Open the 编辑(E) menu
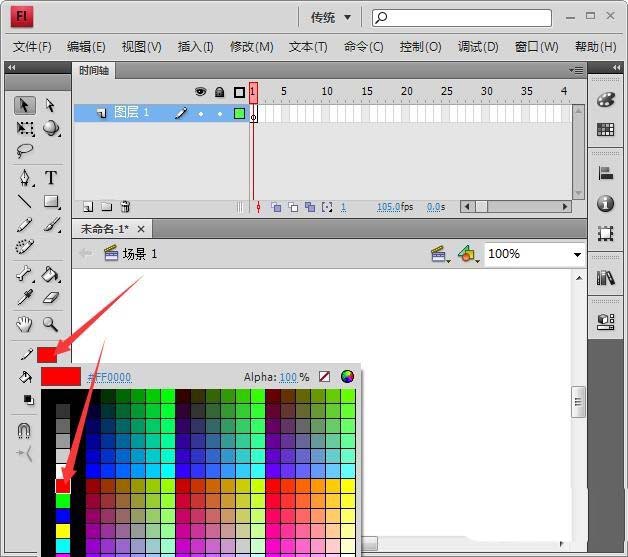Image resolution: width=628 pixels, height=557 pixels. [86, 47]
